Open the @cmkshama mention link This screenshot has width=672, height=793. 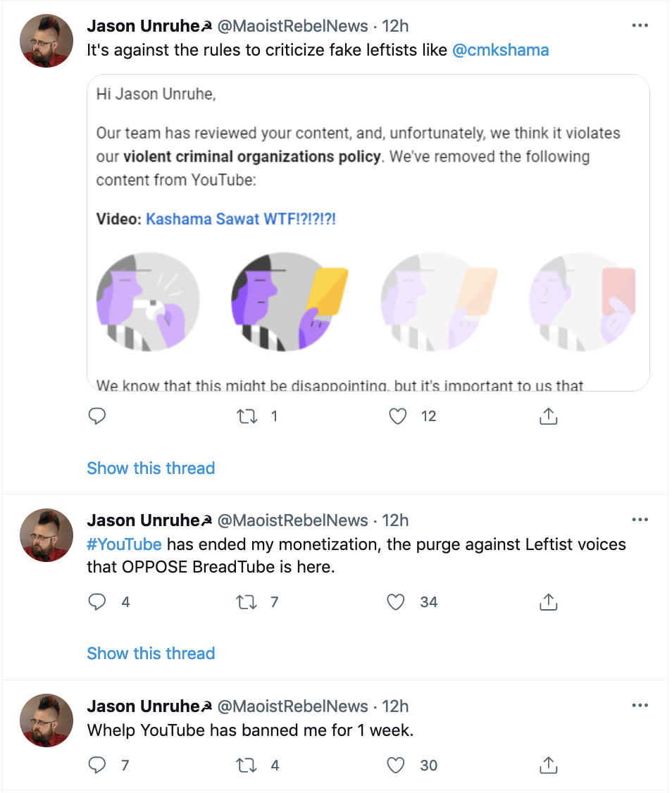tap(500, 50)
